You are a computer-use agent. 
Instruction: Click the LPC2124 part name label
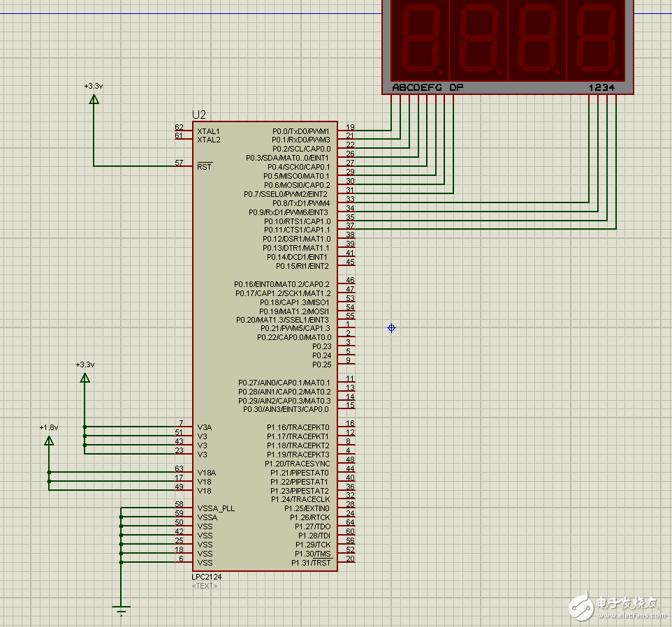(x=207, y=577)
